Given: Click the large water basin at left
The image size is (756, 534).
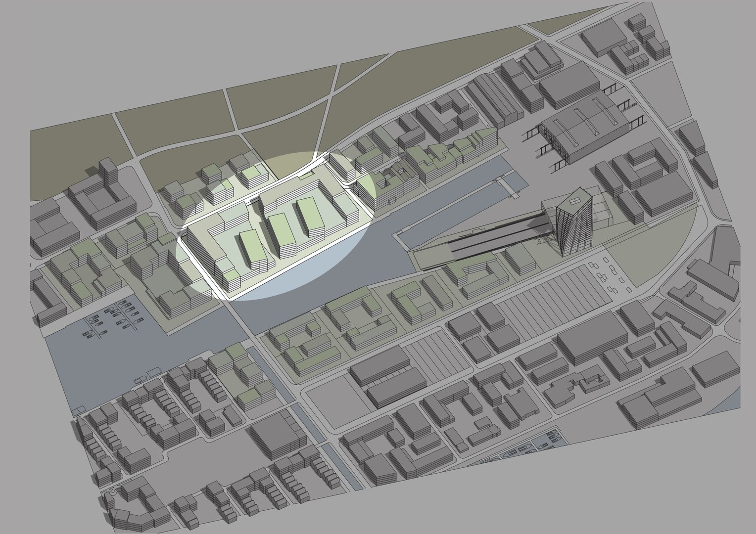Looking at the screenshot, I should (x=99, y=356).
